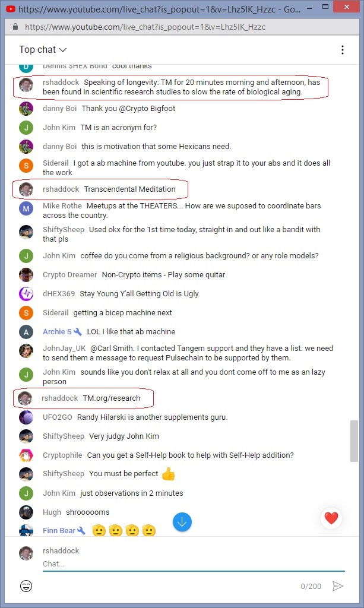Click the wrench badge next to Archie S
This screenshot has height=608, width=364.
pos(78,332)
